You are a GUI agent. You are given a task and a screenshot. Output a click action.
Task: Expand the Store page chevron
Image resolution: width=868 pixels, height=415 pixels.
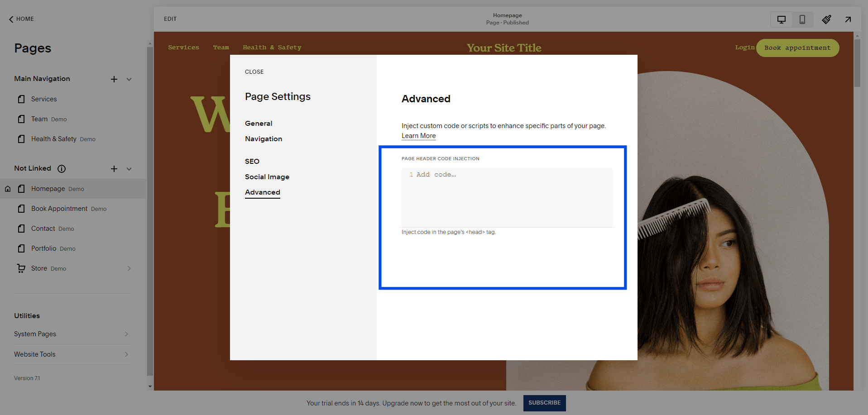[129, 268]
